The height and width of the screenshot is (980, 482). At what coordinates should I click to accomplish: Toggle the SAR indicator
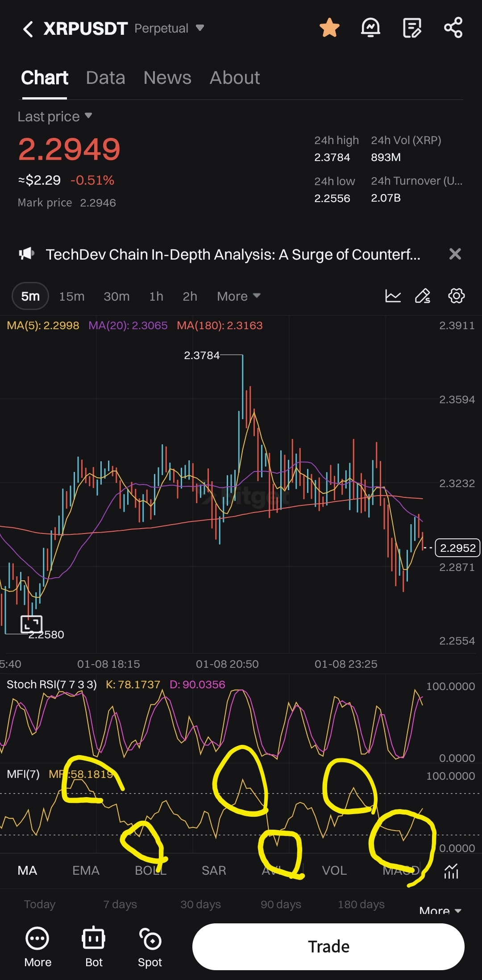tap(214, 870)
